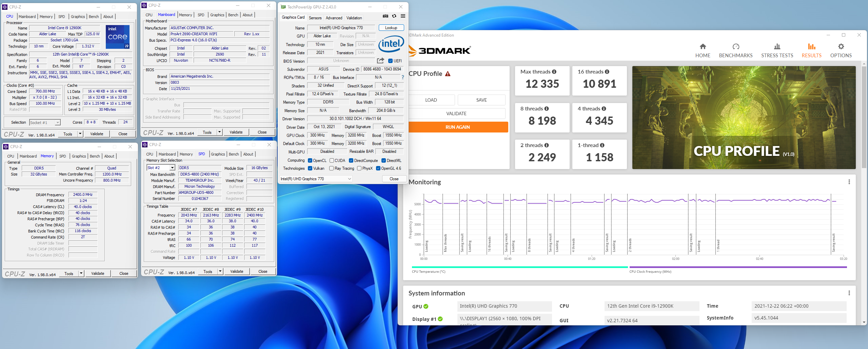Screen dimensions: 868x349
Task: Open 3DMark Home icon
Action: point(703,47)
